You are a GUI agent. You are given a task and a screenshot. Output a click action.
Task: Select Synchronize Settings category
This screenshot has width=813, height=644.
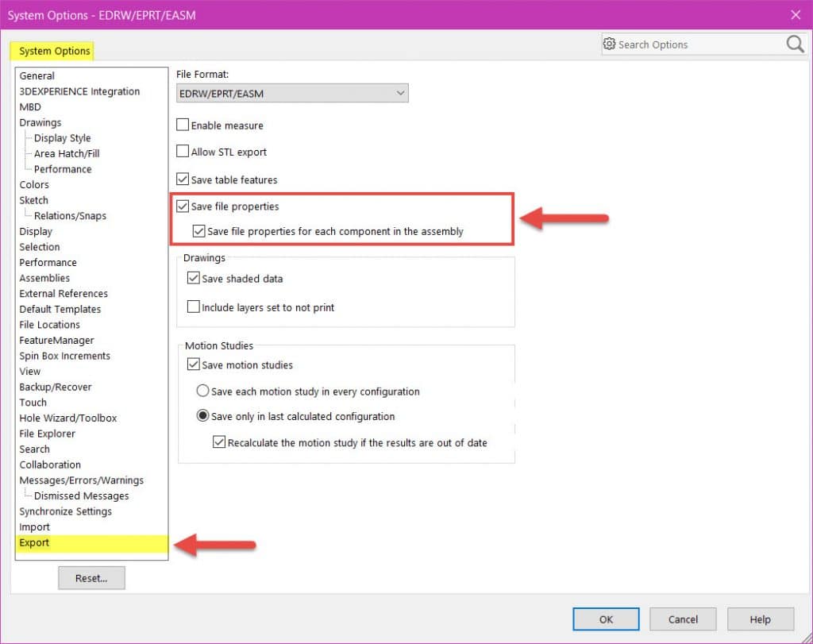point(65,511)
